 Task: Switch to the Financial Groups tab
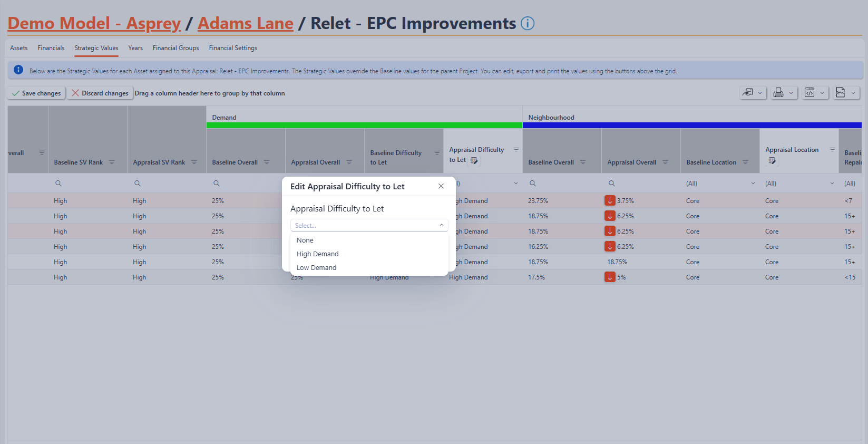point(175,48)
